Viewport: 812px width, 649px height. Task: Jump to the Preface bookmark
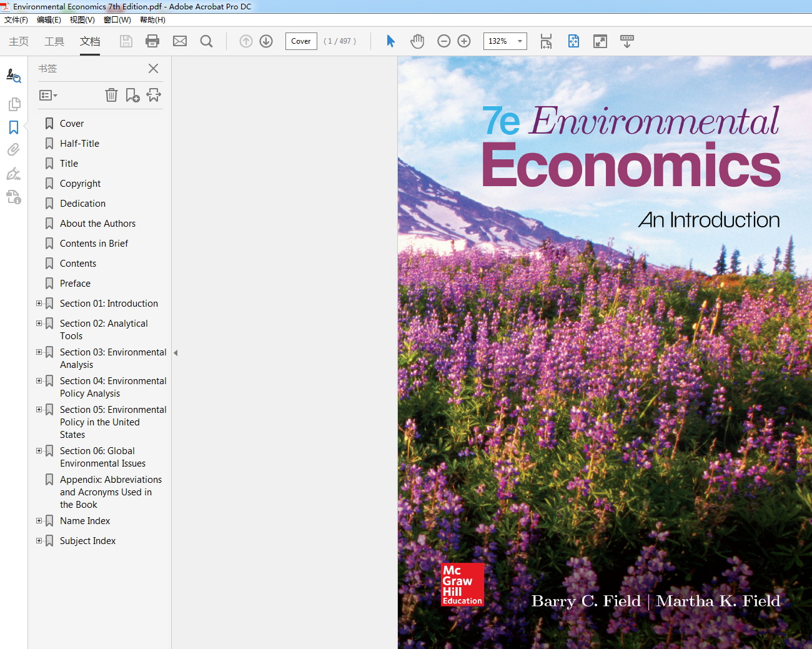(x=75, y=284)
